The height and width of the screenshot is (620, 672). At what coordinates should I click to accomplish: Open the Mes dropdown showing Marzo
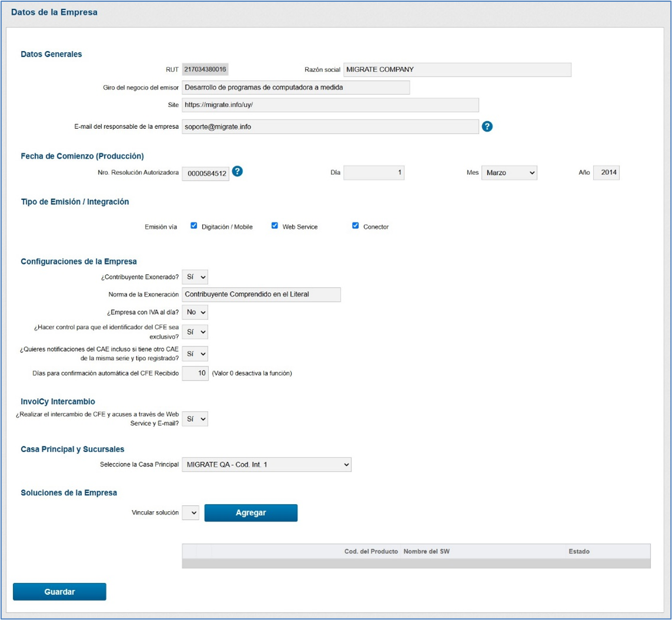click(x=509, y=173)
